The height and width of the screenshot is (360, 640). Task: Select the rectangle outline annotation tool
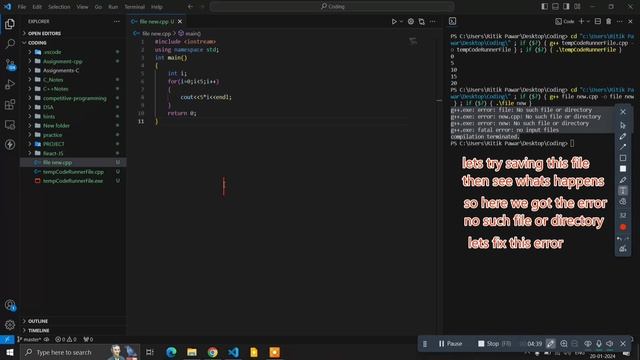pyautogui.click(x=622, y=158)
